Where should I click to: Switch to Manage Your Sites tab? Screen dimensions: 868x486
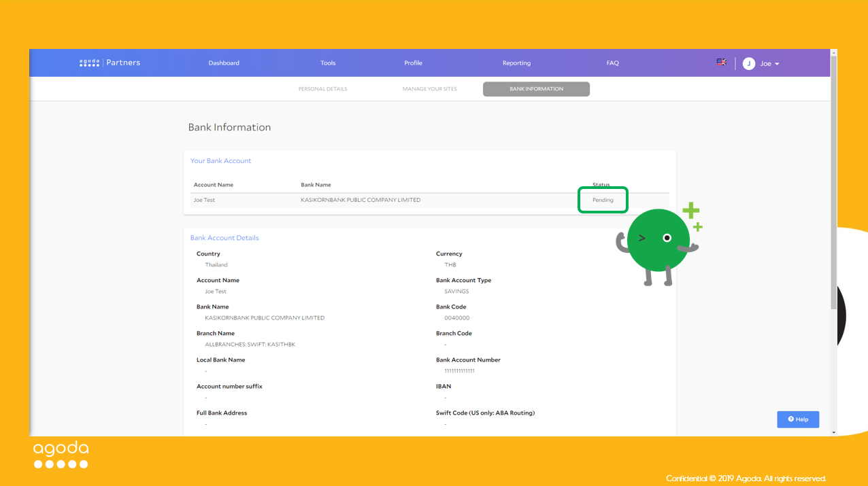tap(429, 89)
